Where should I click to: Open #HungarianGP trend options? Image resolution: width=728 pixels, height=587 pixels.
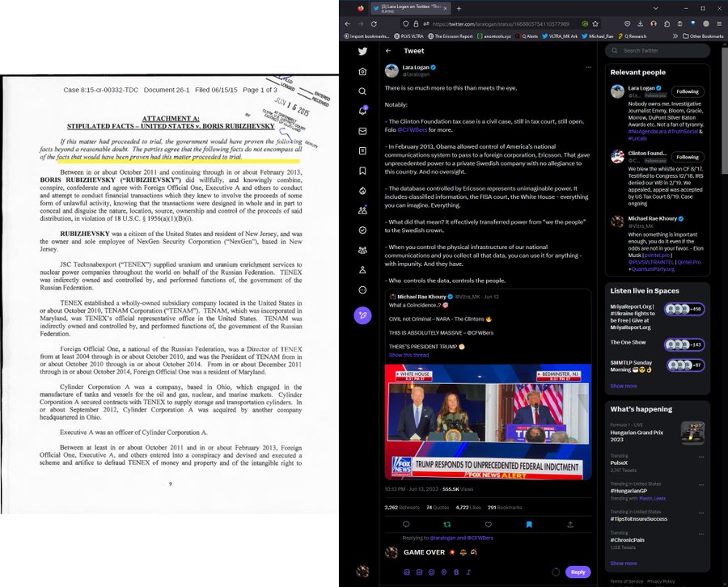pyautogui.click(x=701, y=485)
